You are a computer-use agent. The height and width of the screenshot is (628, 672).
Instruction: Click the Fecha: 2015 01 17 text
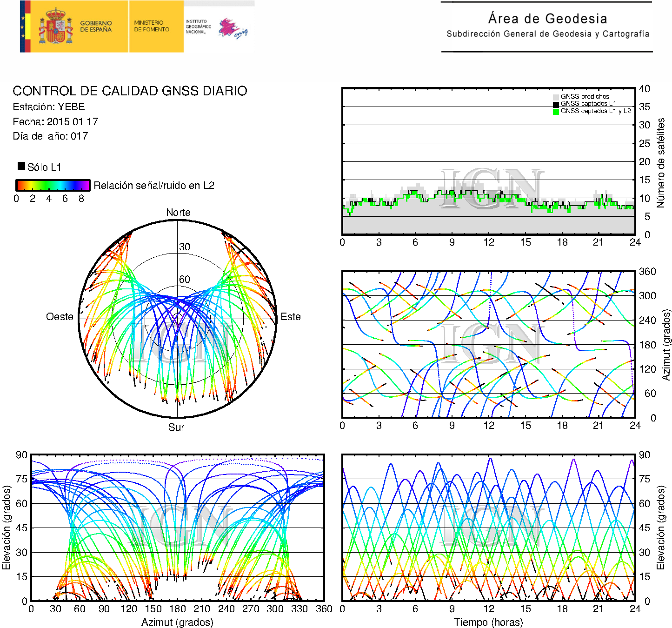pos(55,121)
